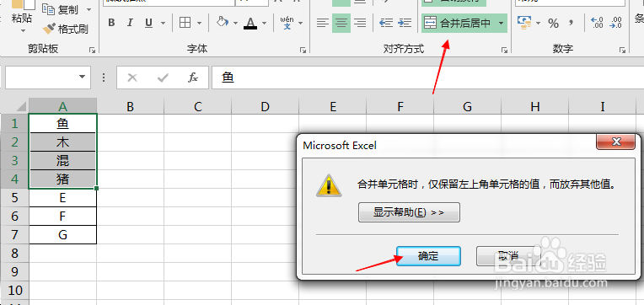Image resolution: width=644 pixels, height=305 pixels.
Task: Open the 字体 group dialog launcher
Action: (303, 50)
